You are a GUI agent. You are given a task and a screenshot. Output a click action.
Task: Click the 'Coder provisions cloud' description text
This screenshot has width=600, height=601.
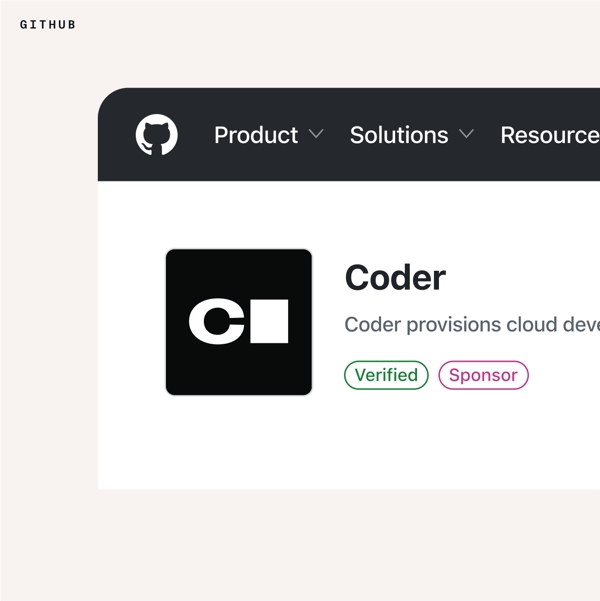[x=472, y=325]
